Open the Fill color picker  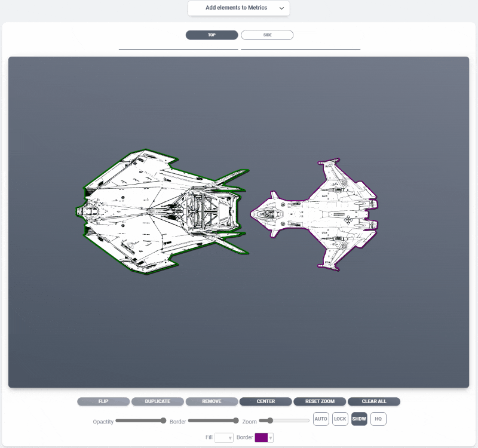coord(224,438)
